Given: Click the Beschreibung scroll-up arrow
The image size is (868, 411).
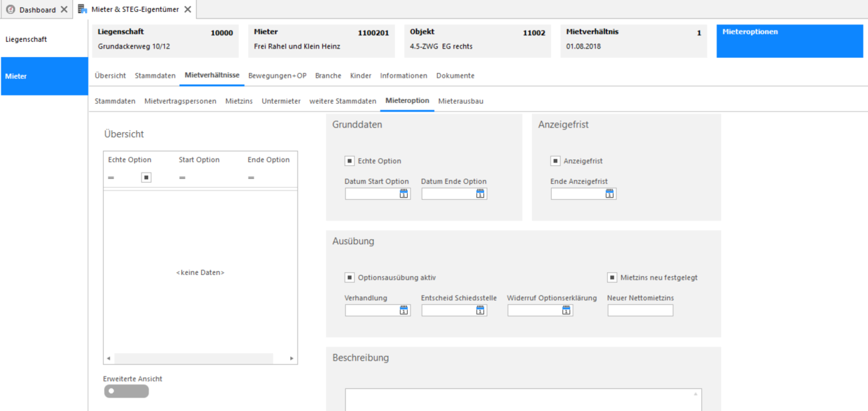Looking at the screenshot, I should click(x=696, y=394).
